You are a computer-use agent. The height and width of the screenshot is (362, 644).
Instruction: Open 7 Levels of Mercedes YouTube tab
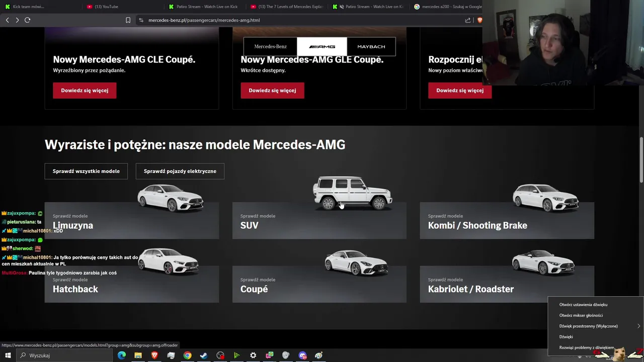coord(288,7)
